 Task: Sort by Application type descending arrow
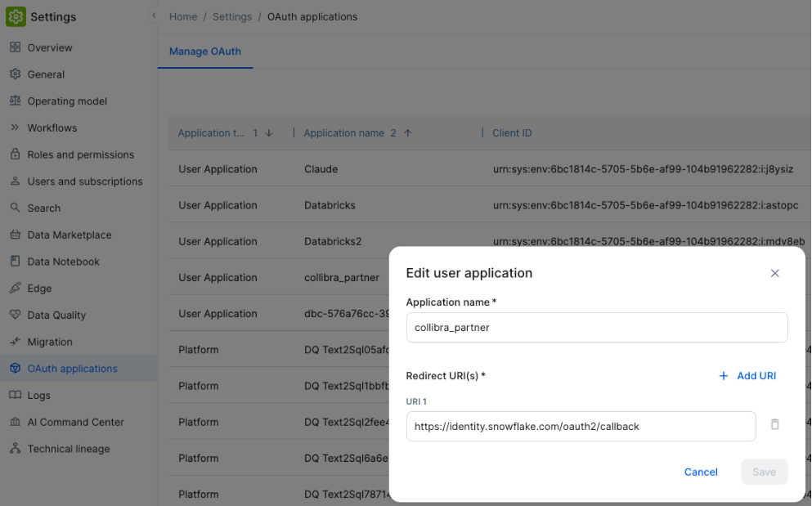coord(269,133)
